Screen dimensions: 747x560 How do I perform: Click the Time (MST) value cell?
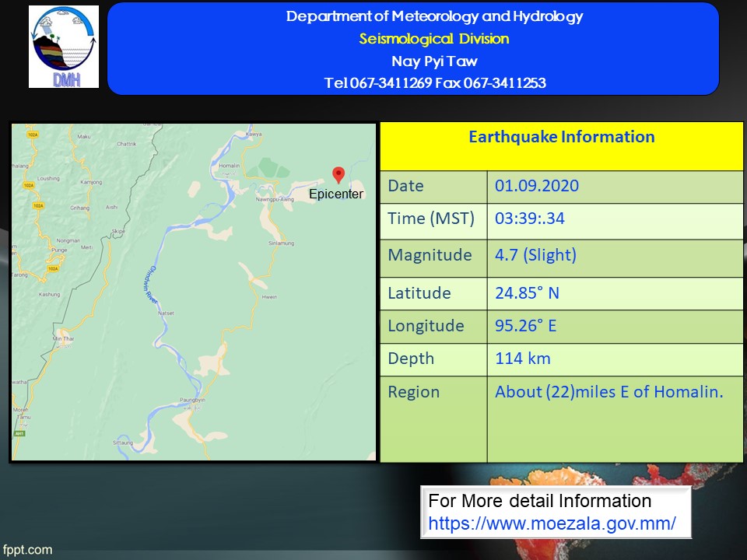[530, 219]
